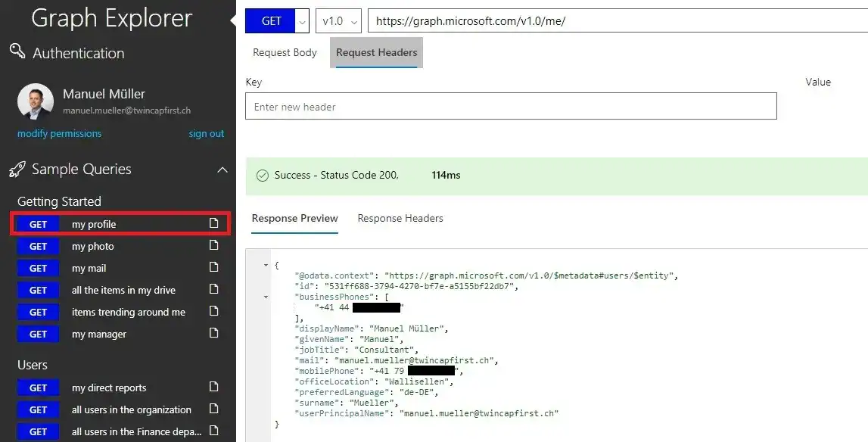Switch to the Response Headers tab
The image size is (868, 442).
pos(400,218)
